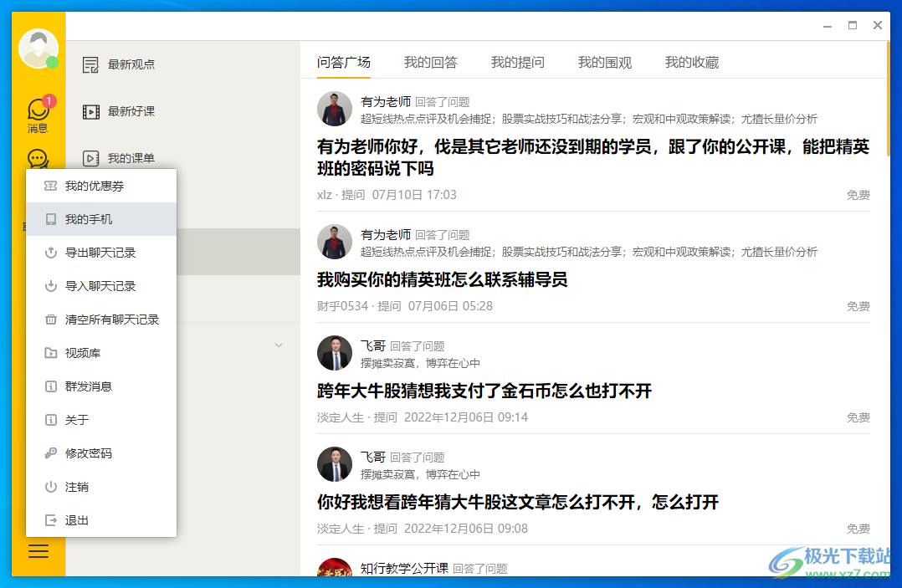Image resolution: width=902 pixels, height=588 pixels.
Task: Click 飞哥 avatar on 09:14 question
Action: [x=334, y=353]
